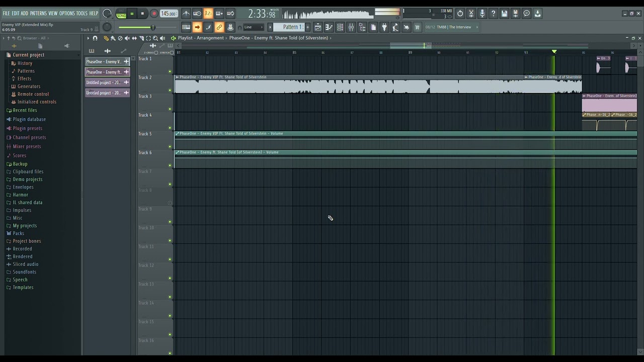
Task: Open playlist options menu arrow
Action: tap(88, 38)
